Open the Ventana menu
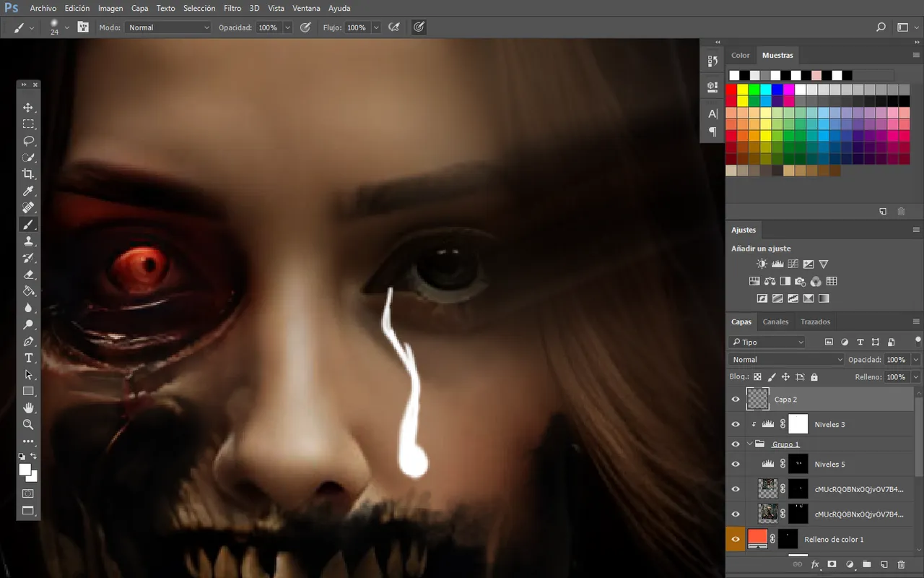 306,8
